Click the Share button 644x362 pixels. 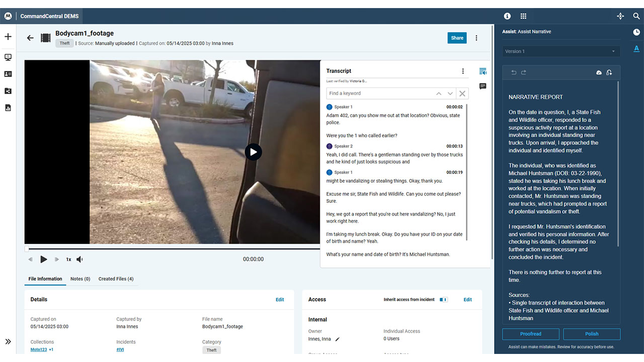point(457,38)
